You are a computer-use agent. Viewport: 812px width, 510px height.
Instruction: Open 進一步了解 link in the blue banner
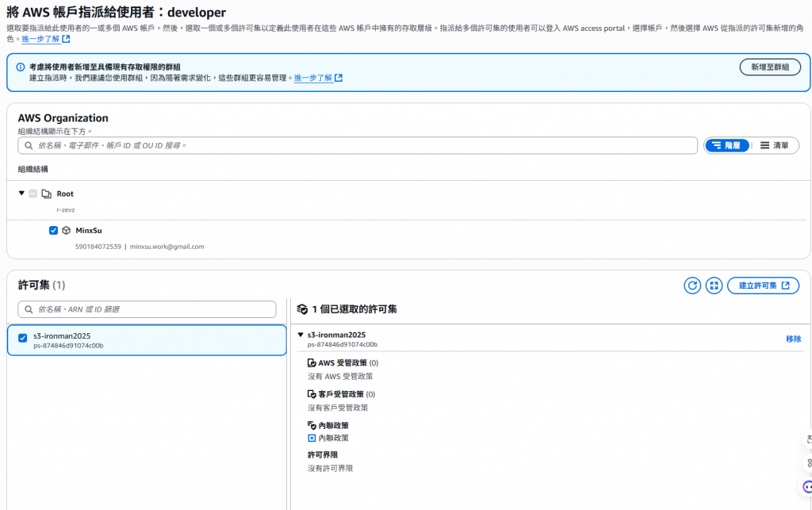click(318, 78)
